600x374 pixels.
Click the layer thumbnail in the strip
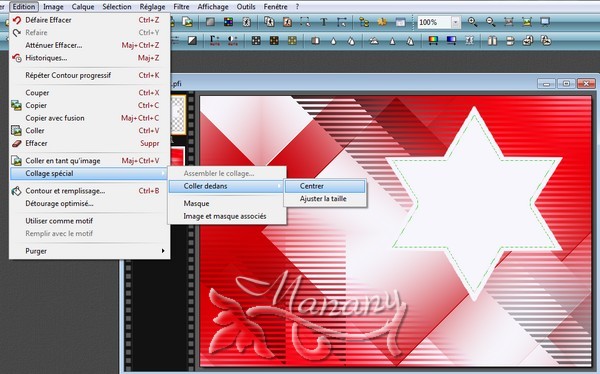coord(178,115)
